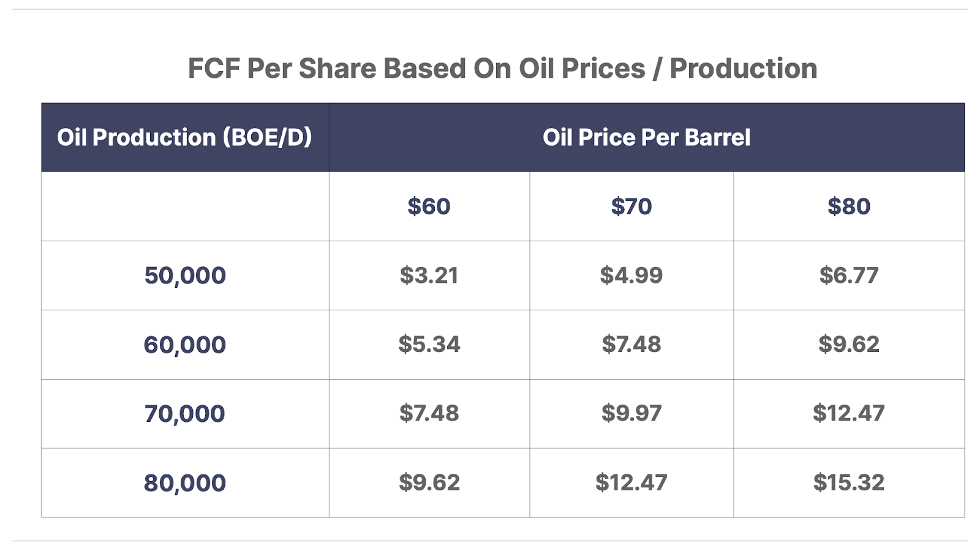Select the $4.99 cell
Viewport: 980px width, 551px height.
point(631,275)
